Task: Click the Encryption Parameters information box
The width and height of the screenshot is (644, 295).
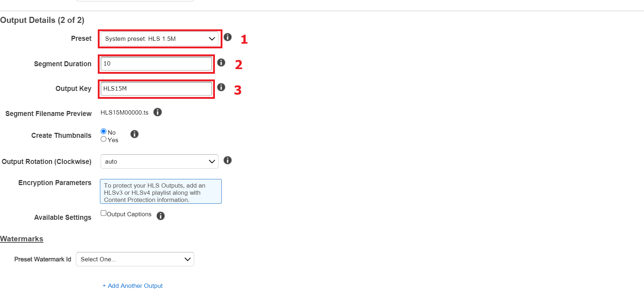Action: click(x=161, y=192)
